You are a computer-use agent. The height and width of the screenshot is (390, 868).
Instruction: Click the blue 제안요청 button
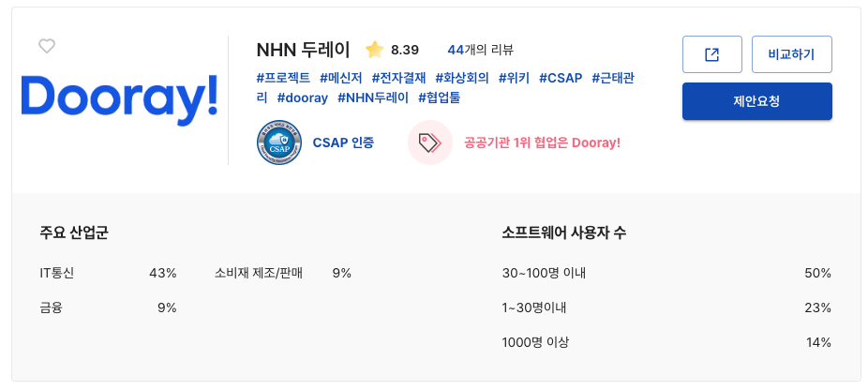pyautogui.click(x=756, y=101)
